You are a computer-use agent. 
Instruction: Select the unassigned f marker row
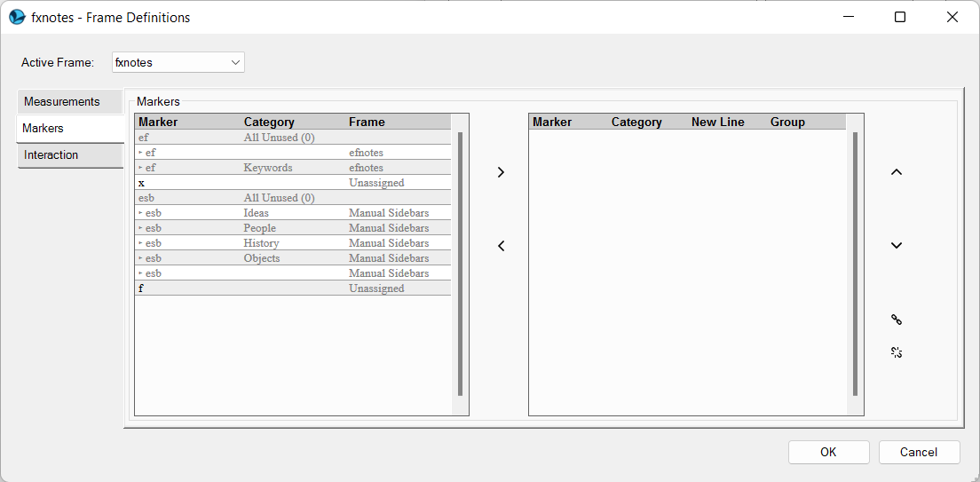(x=292, y=288)
